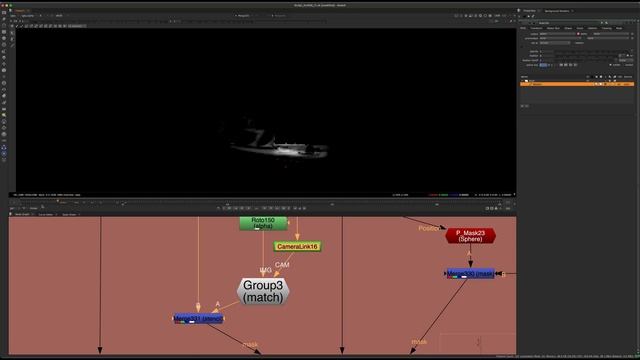640x360 pixels.
Task: Select the Root row in Roto list
Action: coord(577,80)
